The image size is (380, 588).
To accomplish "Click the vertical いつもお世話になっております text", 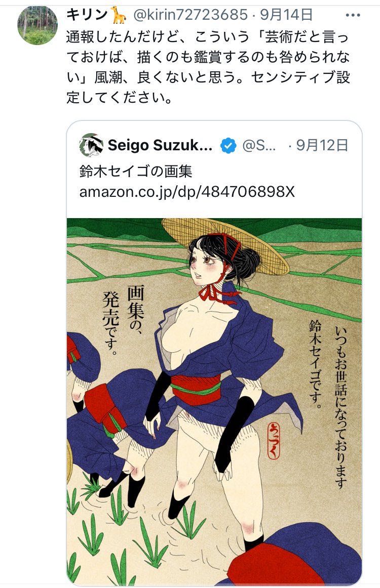I will click(340, 407).
